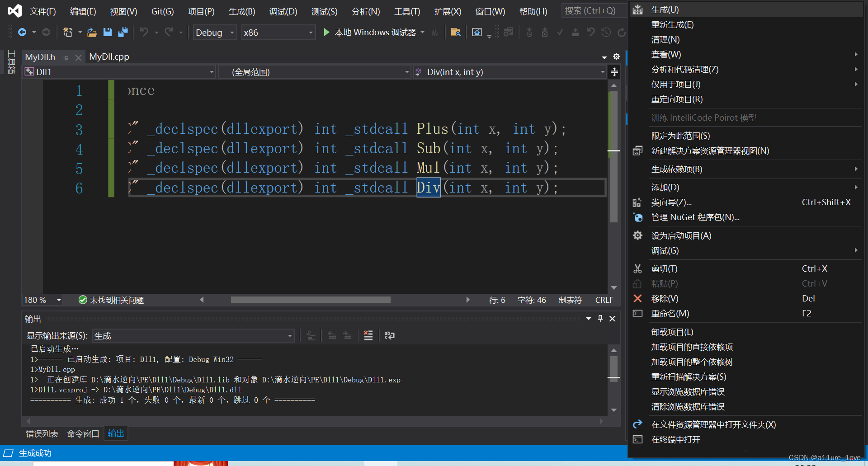868x466 pixels.
Task: Click the Build succeeded (生成成功) status text
Action: [x=35, y=453]
